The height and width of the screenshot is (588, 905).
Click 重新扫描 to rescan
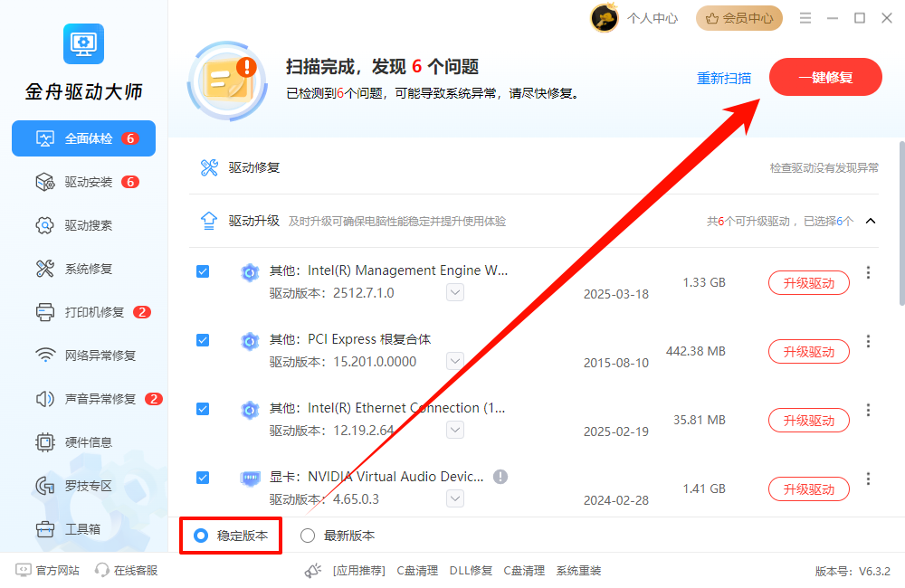(724, 78)
